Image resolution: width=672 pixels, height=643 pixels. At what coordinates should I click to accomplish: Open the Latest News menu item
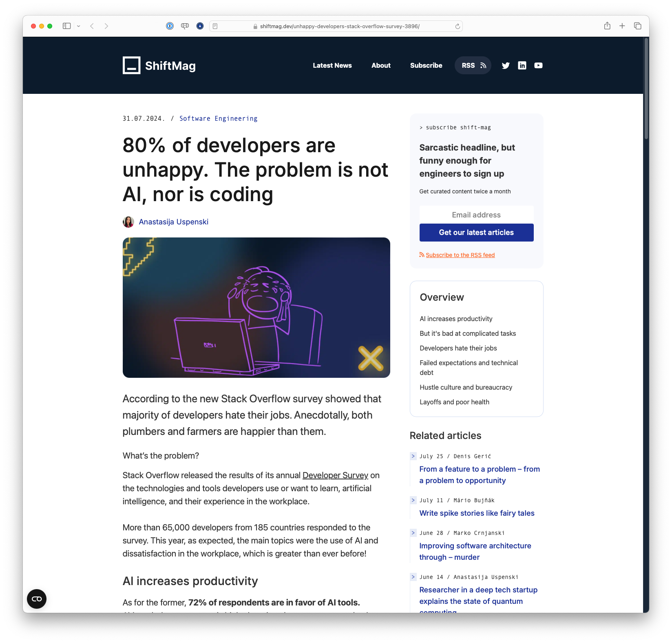point(332,65)
